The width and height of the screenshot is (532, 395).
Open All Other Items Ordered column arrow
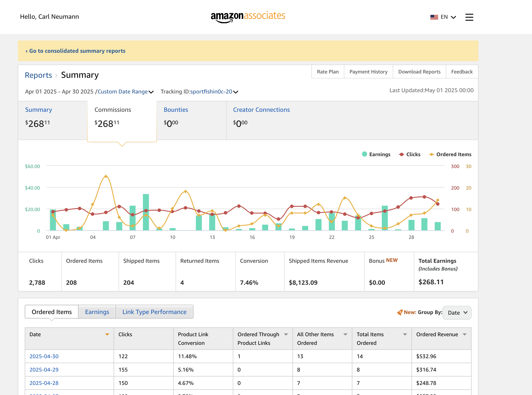(x=345, y=334)
